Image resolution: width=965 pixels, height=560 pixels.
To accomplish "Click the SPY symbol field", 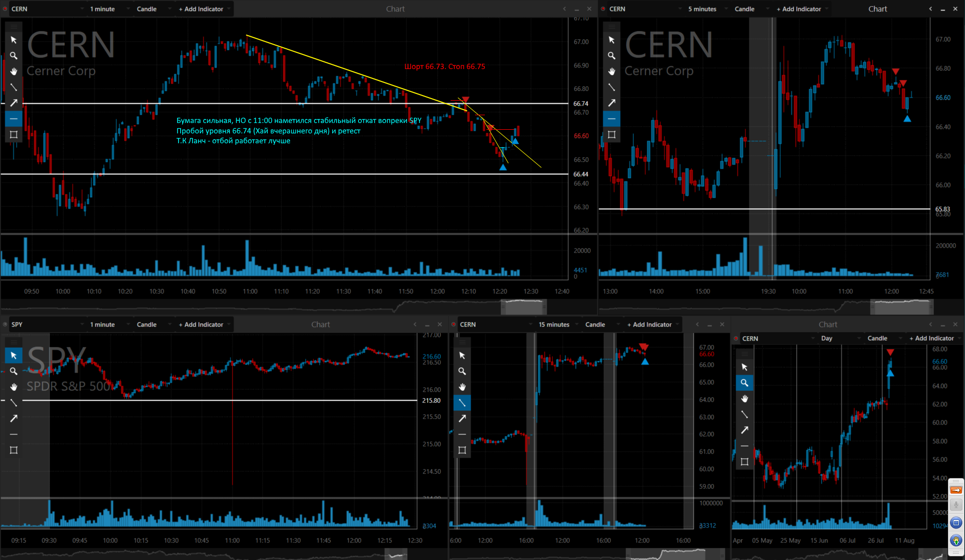I will (47, 324).
